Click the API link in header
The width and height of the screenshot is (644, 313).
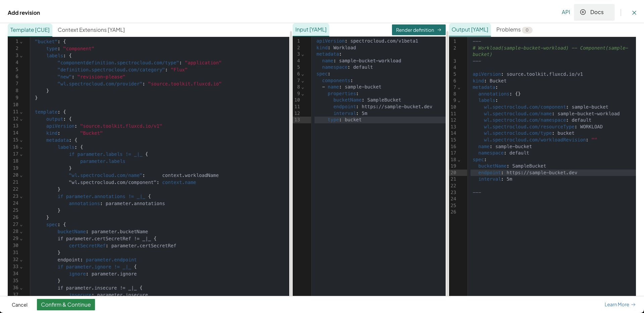[565, 12]
